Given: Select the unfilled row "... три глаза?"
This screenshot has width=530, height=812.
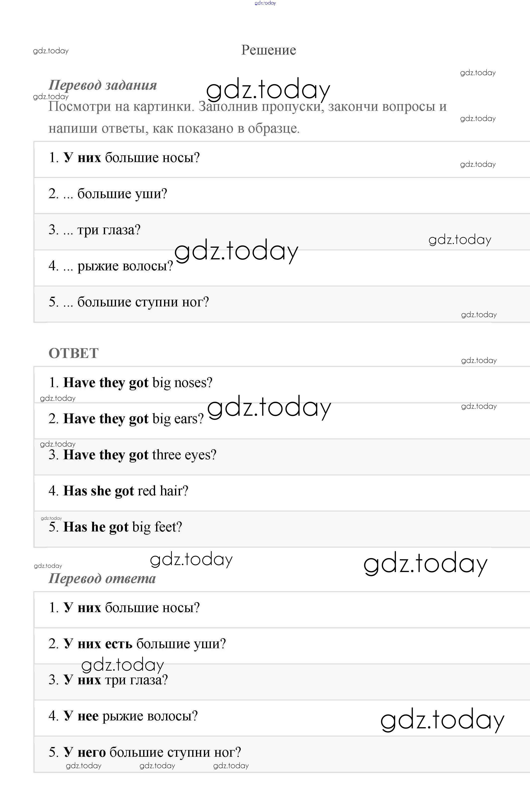Looking at the screenshot, I should 95,230.
